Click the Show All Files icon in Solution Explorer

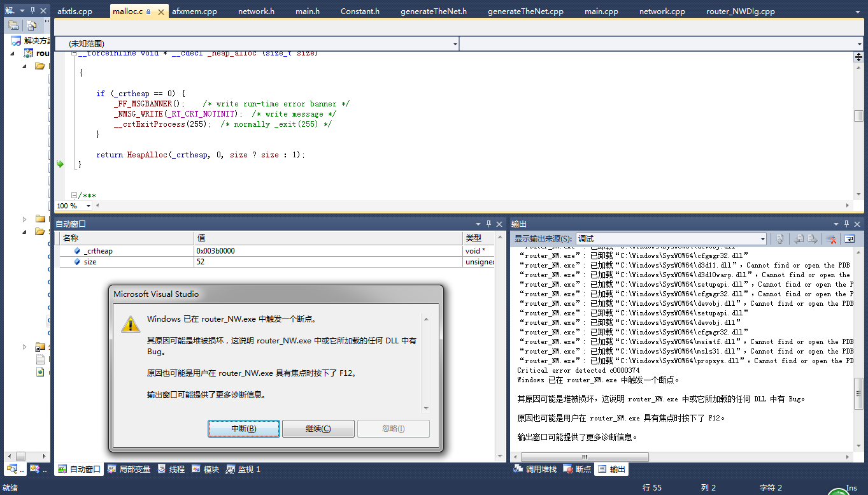[31, 25]
